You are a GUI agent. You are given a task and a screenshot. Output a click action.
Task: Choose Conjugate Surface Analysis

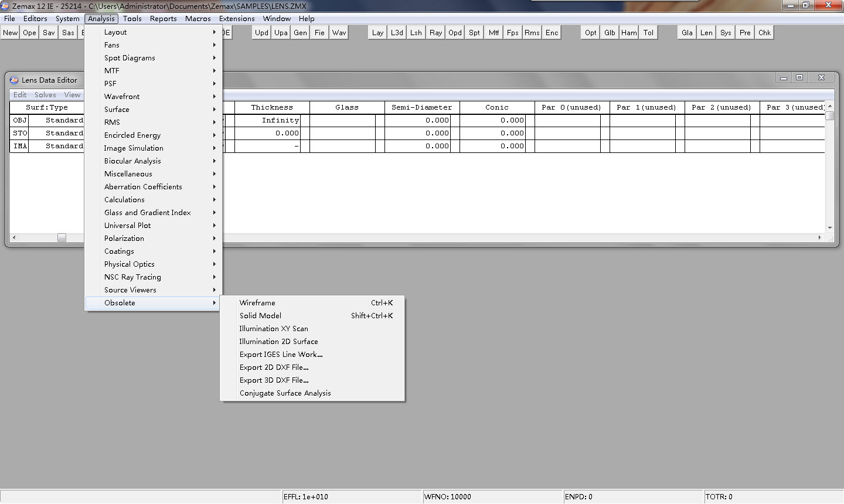tap(312, 393)
